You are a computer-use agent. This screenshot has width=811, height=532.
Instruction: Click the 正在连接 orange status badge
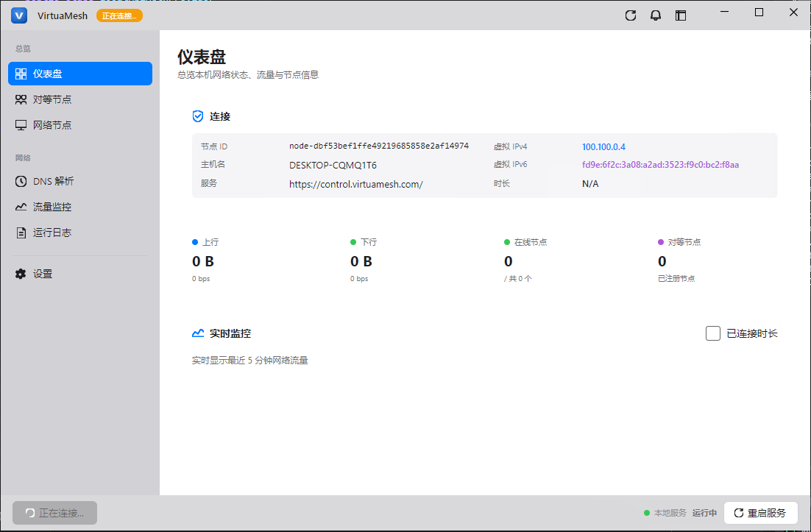click(119, 15)
